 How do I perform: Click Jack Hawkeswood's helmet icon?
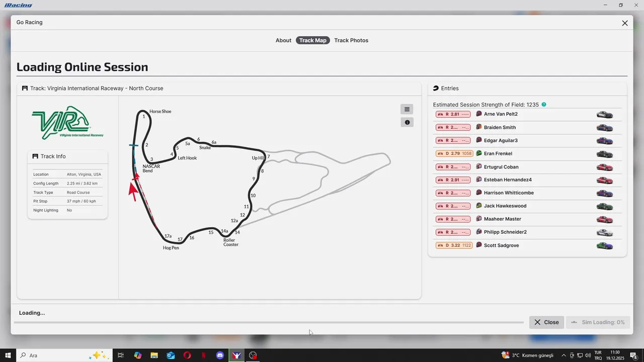(x=479, y=206)
